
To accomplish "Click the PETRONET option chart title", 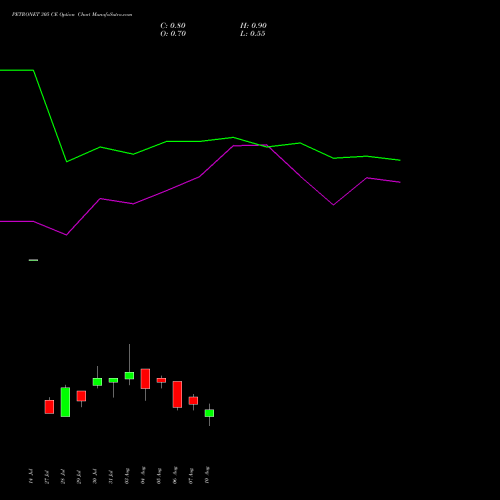I will tap(72, 15).
